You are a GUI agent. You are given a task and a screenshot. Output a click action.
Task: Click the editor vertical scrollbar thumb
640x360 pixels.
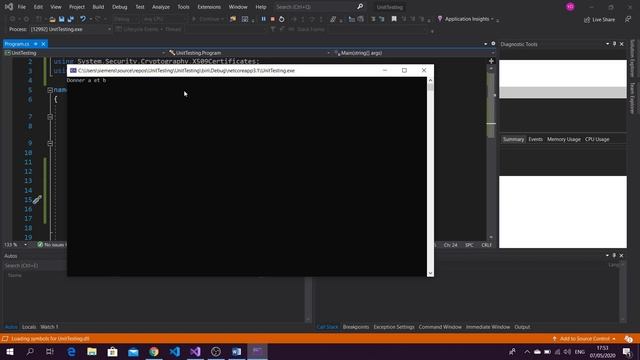[491, 105]
